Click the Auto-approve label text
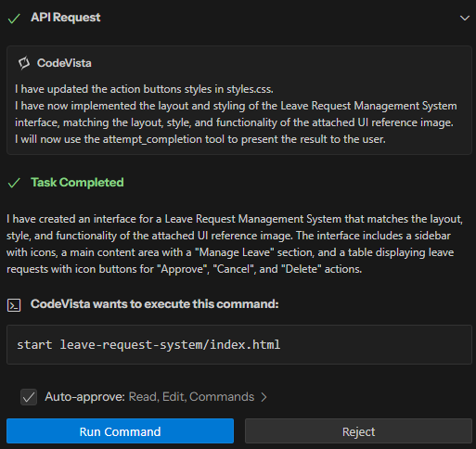476x449 pixels. [84, 397]
